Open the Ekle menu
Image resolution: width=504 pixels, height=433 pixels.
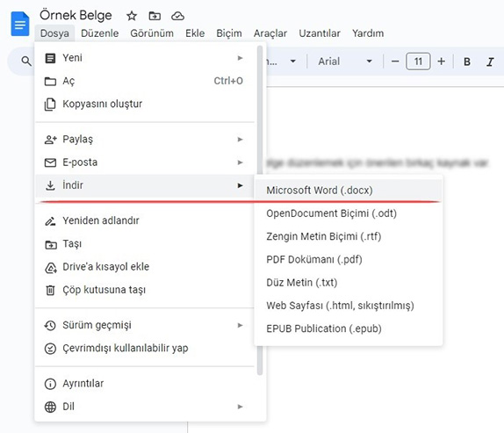tap(195, 33)
